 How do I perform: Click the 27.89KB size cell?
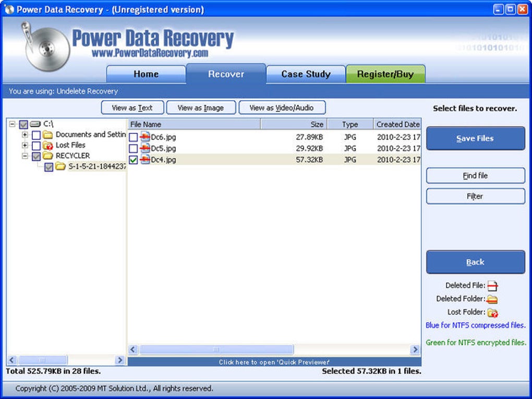309,137
